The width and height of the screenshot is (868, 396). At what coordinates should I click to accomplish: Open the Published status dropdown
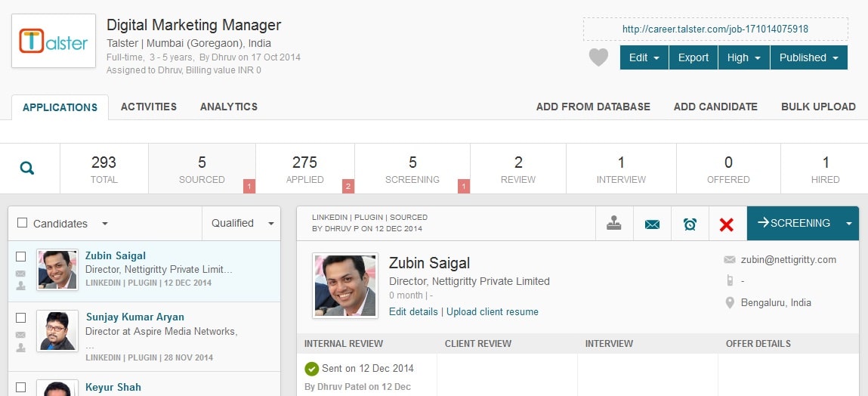coord(808,57)
